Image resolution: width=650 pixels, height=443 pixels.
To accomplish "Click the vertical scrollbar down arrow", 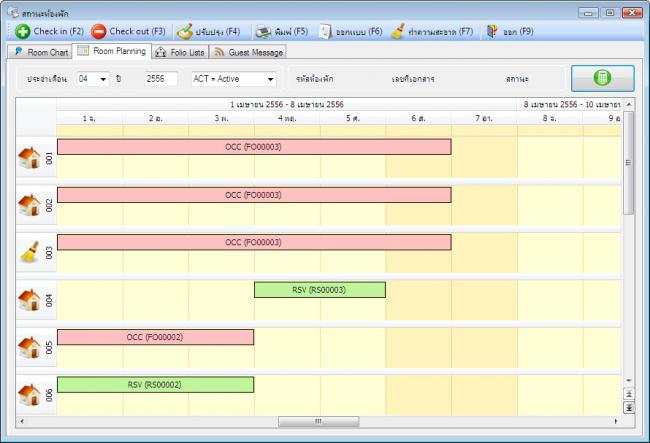I will point(628,380).
